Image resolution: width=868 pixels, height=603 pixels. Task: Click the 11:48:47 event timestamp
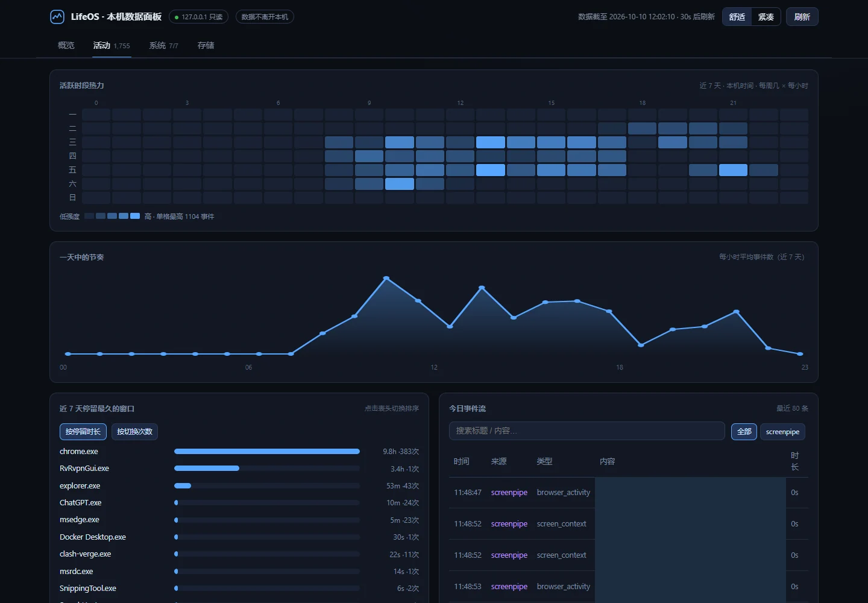click(x=468, y=493)
